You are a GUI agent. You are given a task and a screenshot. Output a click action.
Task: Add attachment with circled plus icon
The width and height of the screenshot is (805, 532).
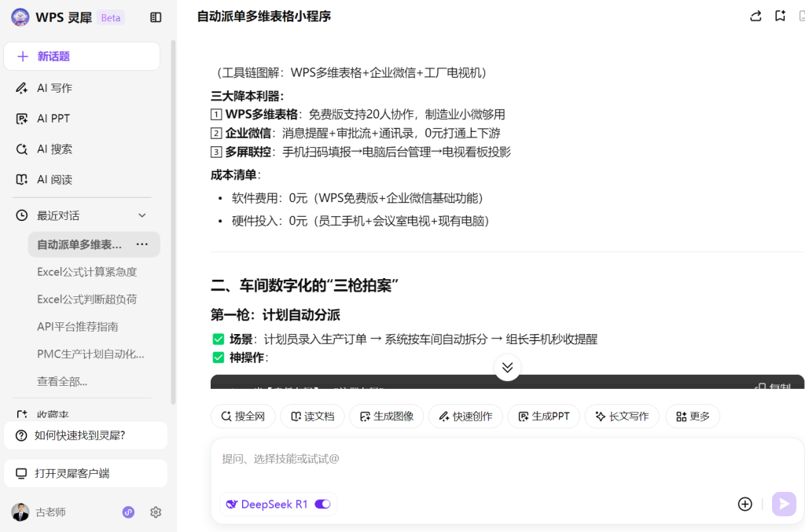(745, 504)
